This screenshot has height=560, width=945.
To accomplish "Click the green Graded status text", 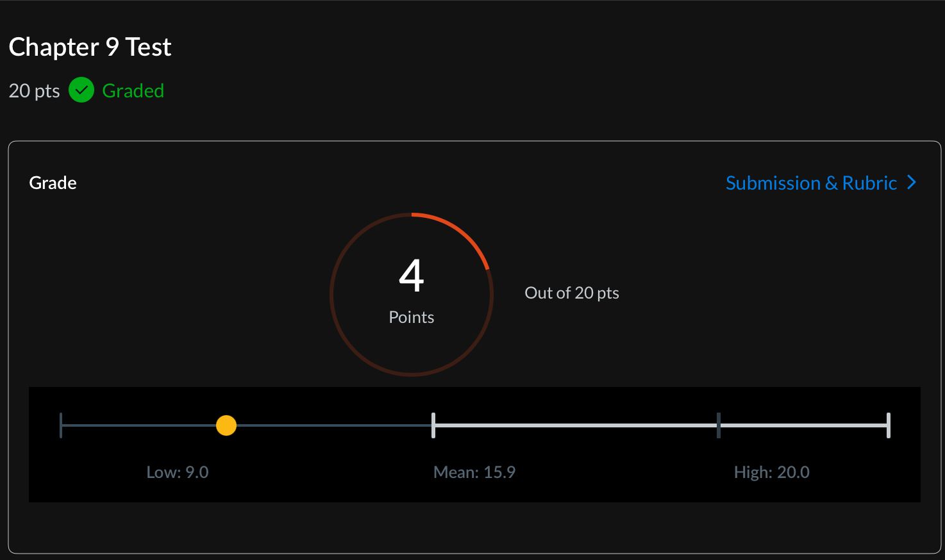I will (x=133, y=91).
